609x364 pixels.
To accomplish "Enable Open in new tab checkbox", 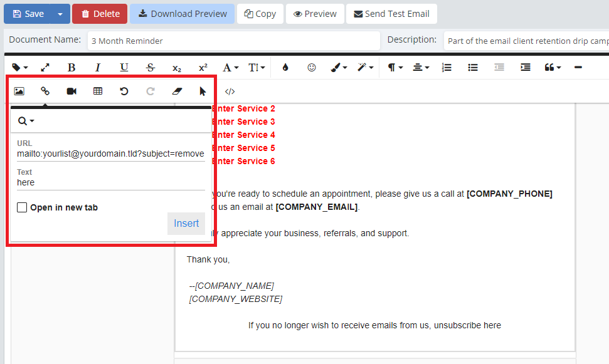I will [x=22, y=207].
